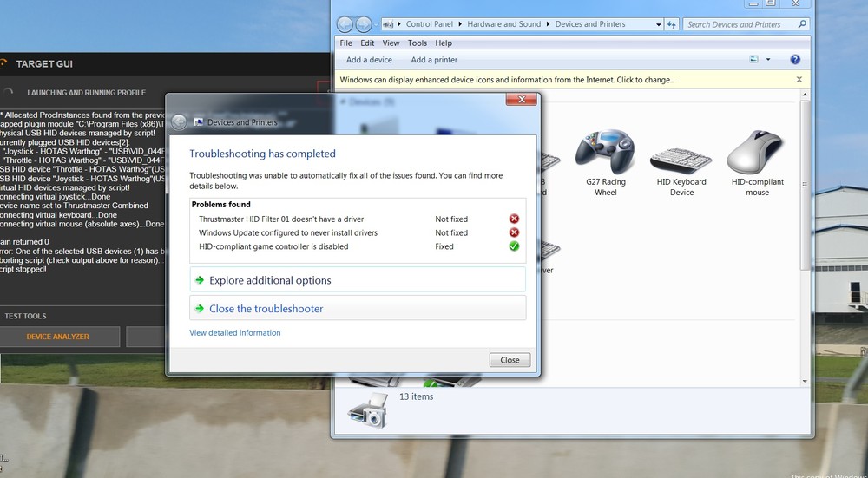
Task: Click the back arrow in the troubleshooter dialog
Action: tap(179, 121)
